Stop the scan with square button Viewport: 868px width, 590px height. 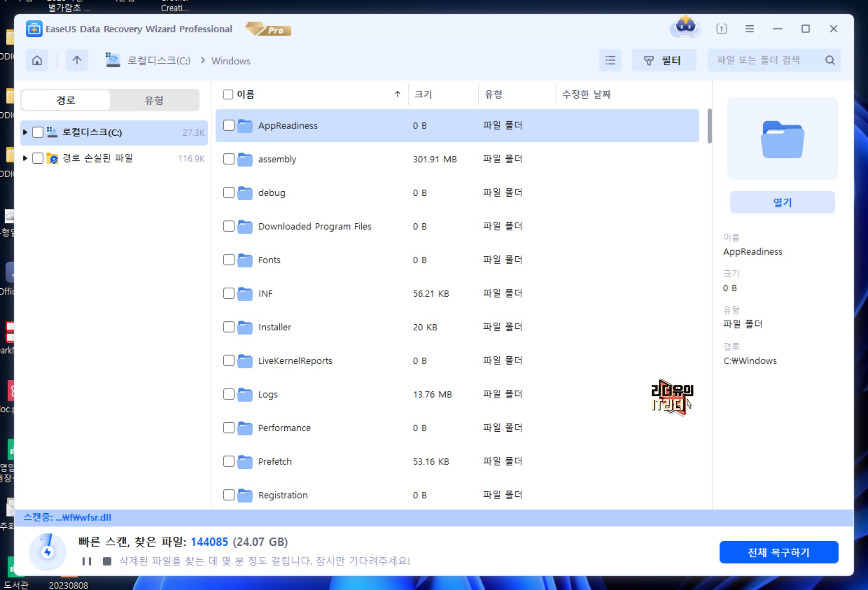pyautogui.click(x=107, y=561)
